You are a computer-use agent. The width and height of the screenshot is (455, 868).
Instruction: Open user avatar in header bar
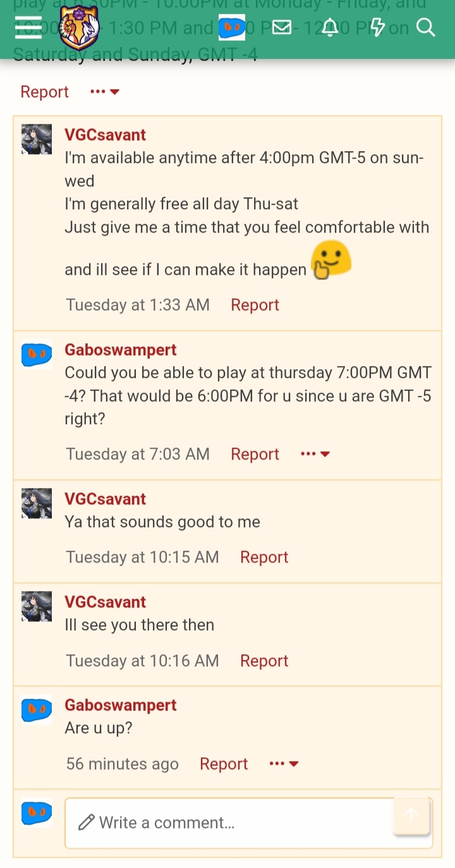(232, 28)
